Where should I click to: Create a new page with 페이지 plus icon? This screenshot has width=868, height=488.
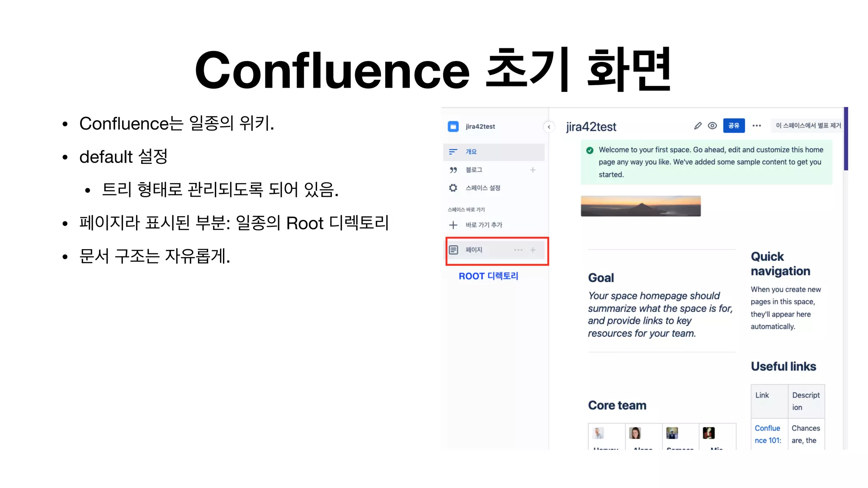[533, 250]
